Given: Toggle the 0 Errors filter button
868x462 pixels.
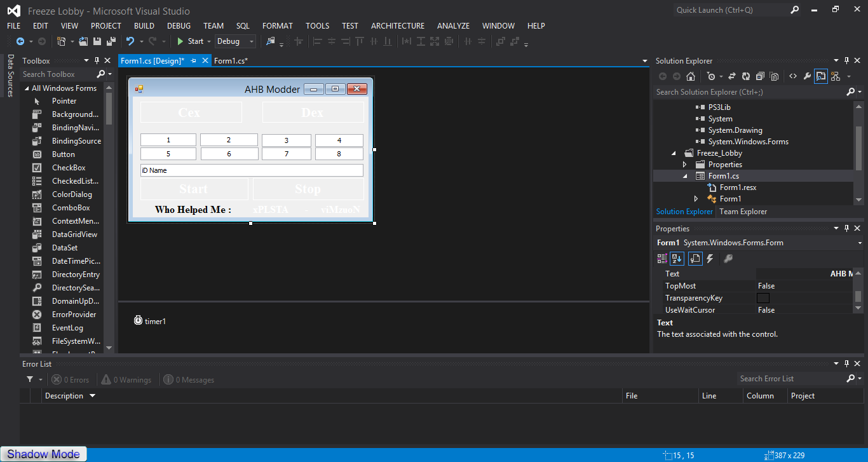Looking at the screenshot, I should (x=71, y=379).
